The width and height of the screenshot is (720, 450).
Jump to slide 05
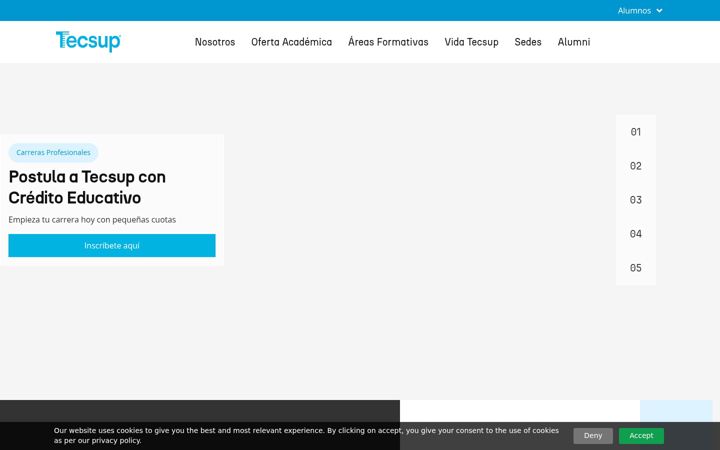[636, 268]
